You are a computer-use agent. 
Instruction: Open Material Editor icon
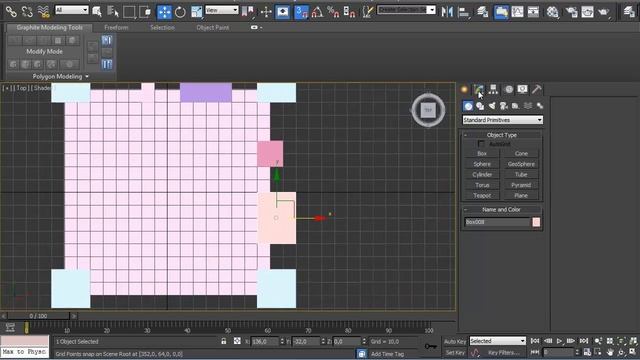pyautogui.click(x=552, y=12)
